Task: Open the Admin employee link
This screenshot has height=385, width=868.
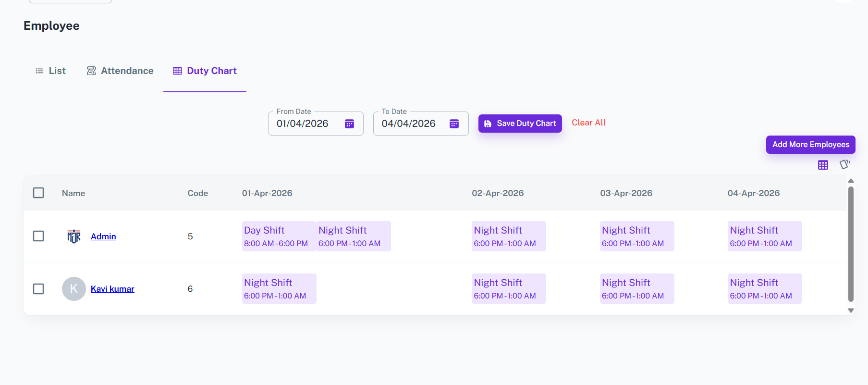Action: click(103, 236)
